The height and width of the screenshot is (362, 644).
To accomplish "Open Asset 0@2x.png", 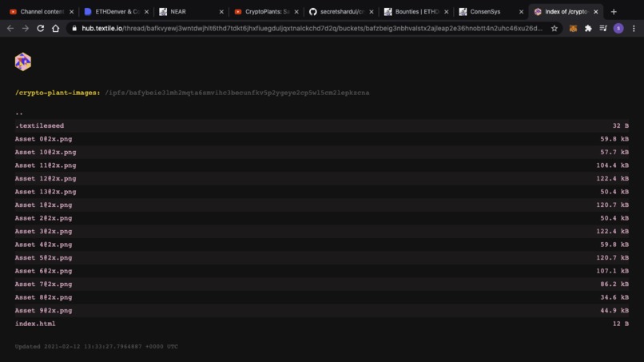I will 43,139.
